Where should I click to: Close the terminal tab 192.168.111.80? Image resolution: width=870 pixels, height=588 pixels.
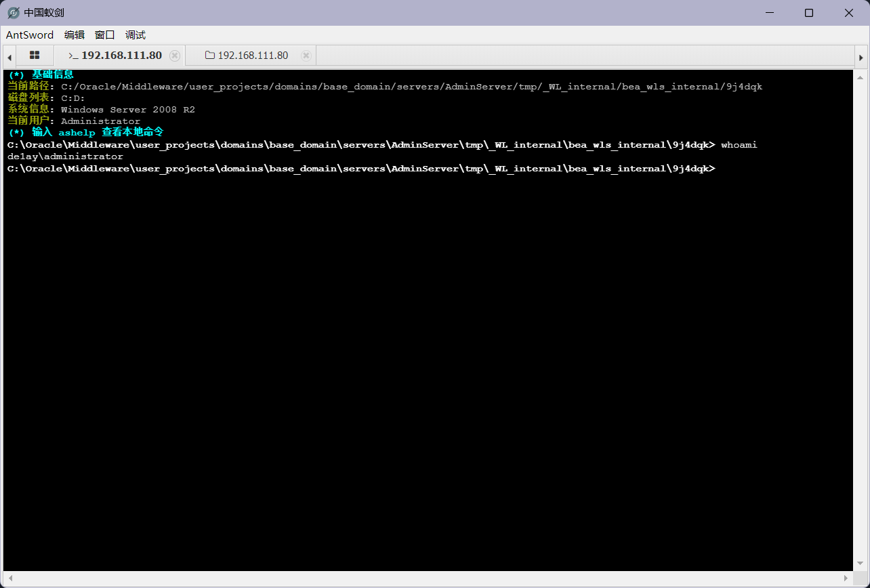click(175, 56)
